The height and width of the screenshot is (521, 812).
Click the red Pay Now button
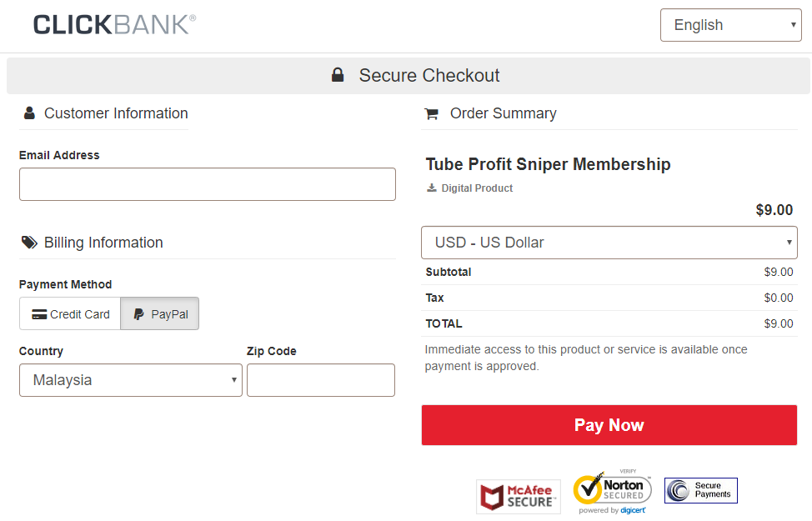point(609,425)
